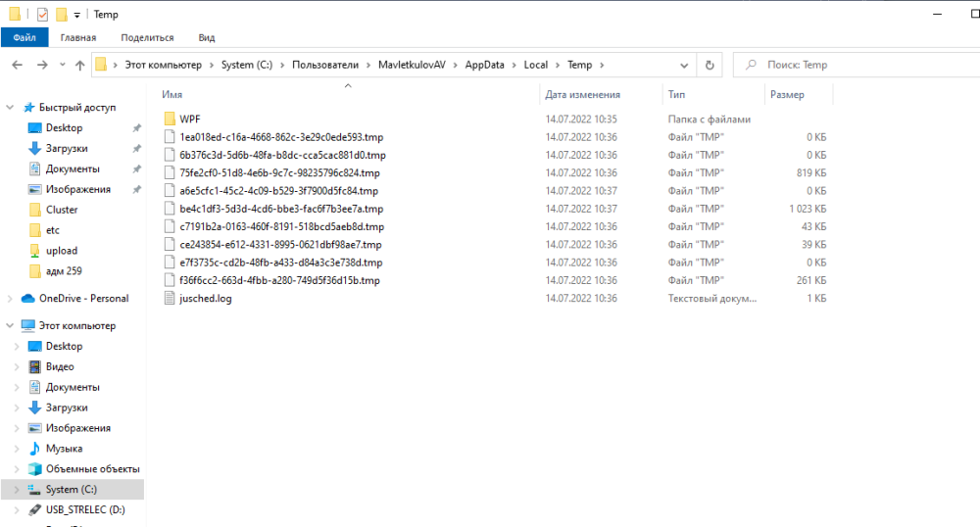
Task: Open address bar history dropdown
Action: [x=684, y=65]
